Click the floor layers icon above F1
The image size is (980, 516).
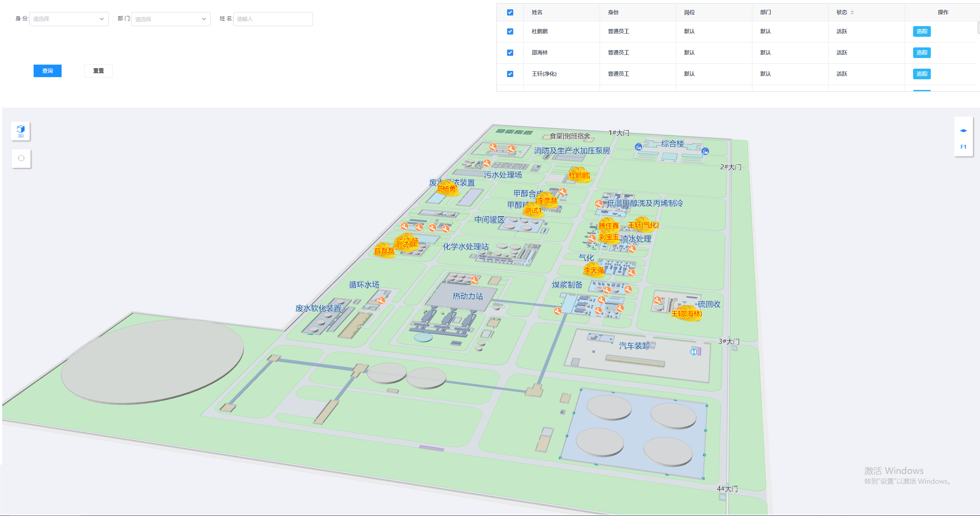click(963, 131)
